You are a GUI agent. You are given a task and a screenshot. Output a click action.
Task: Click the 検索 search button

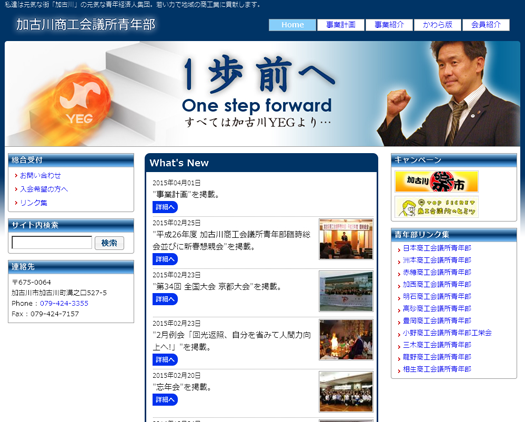(109, 243)
